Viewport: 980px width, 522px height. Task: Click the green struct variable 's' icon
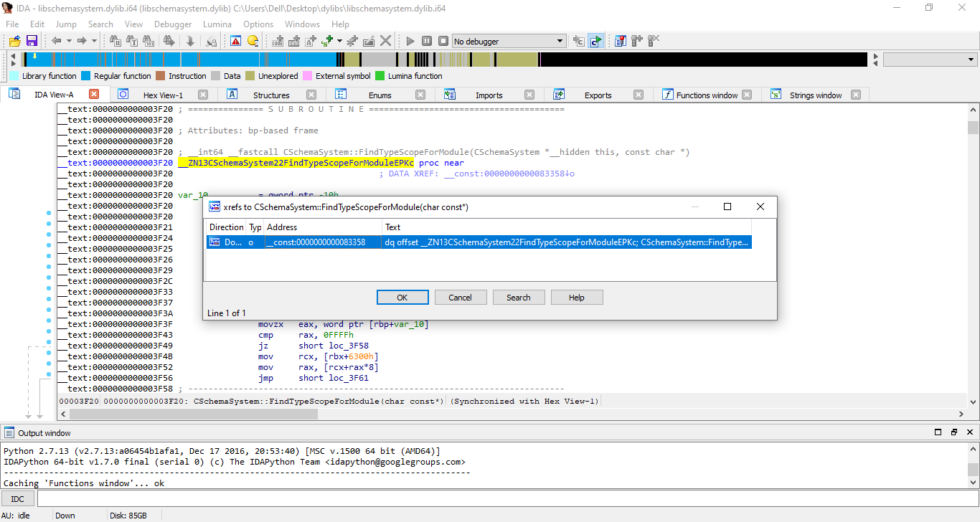328,41
